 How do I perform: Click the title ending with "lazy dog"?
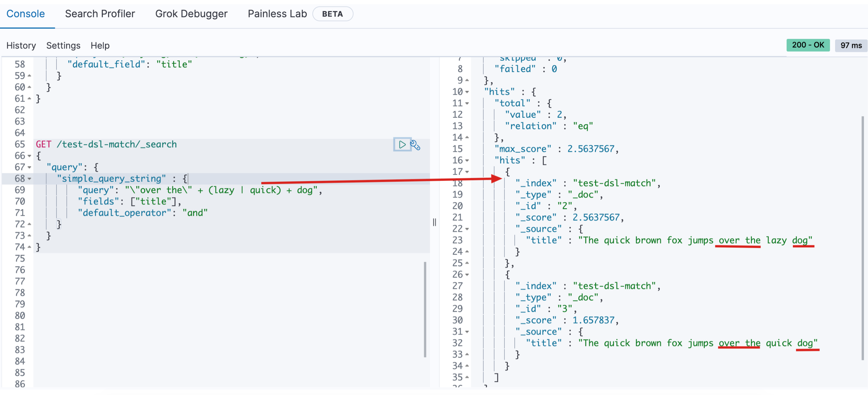pos(695,240)
